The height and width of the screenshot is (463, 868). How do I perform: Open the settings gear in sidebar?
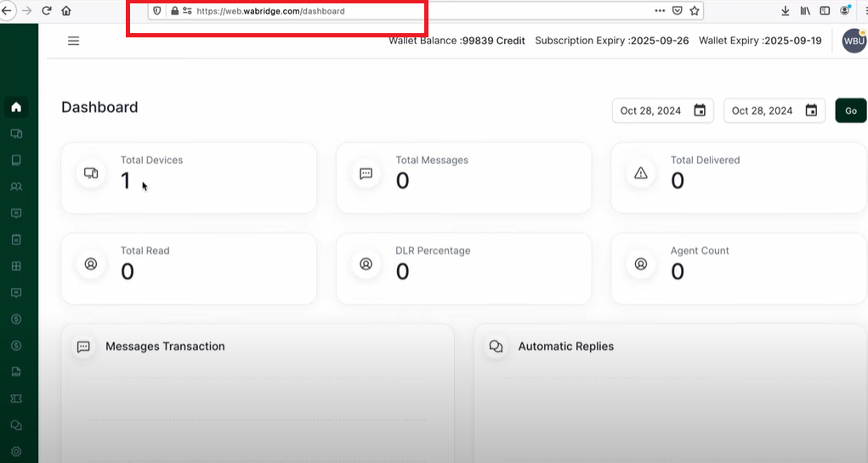coord(16,451)
